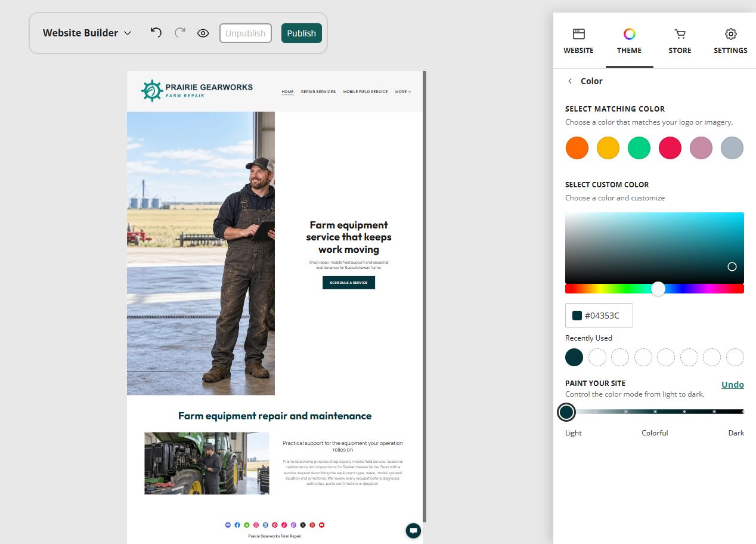Screen dimensions: 756x544
Task: Click the SCHEDULE A SERVICE button
Action: pos(349,283)
